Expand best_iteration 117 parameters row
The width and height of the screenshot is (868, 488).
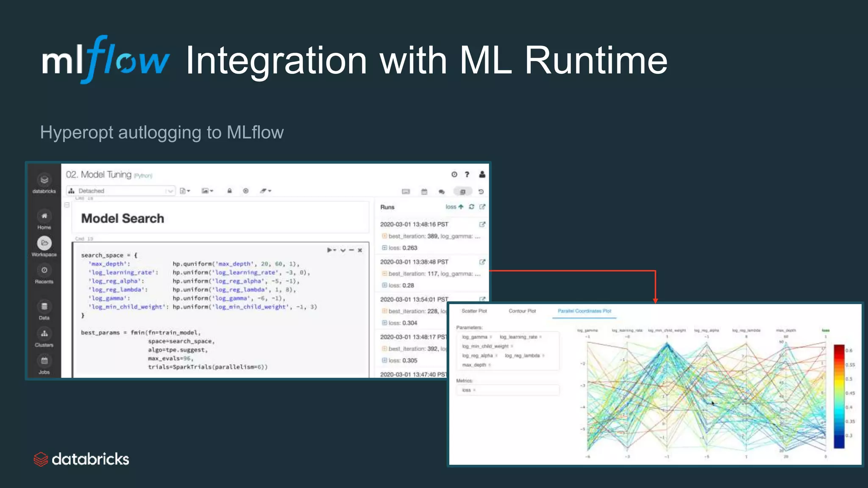pos(384,274)
